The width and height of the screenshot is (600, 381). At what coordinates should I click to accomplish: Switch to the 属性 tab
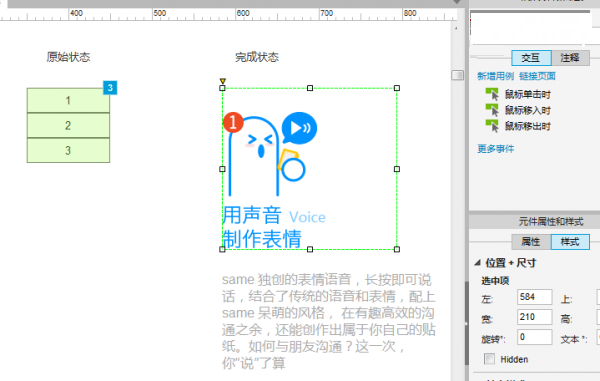coord(531,242)
